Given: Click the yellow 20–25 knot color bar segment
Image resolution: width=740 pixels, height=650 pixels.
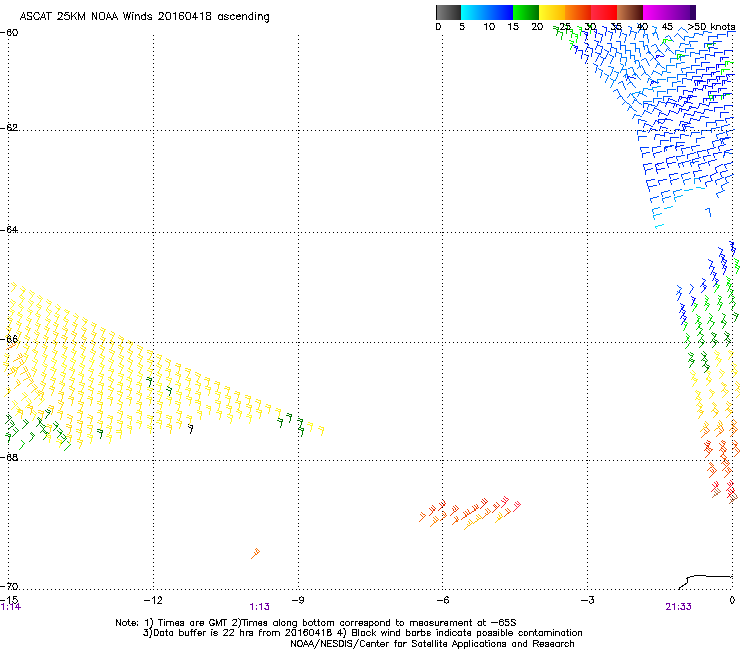Looking at the screenshot, I should point(552,12).
